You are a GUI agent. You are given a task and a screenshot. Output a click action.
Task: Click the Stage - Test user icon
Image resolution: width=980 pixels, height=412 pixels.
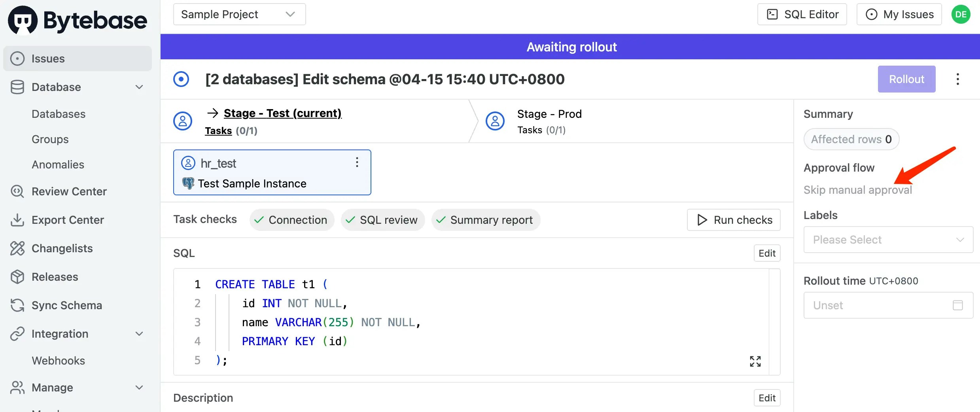click(x=183, y=121)
